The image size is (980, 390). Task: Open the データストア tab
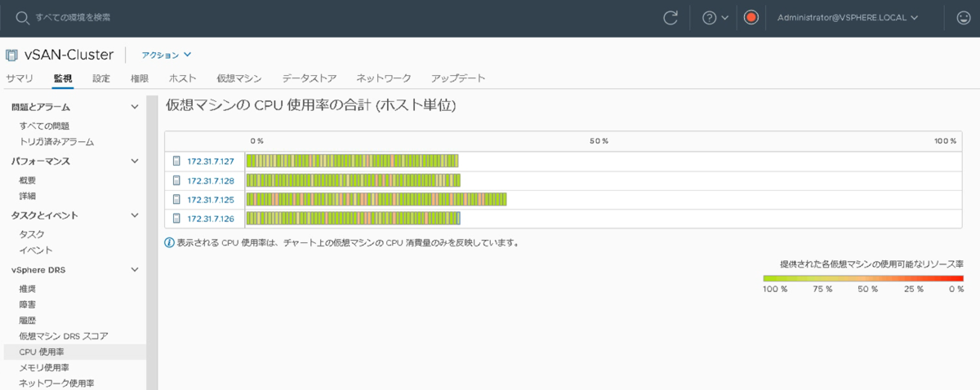(310, 78)
